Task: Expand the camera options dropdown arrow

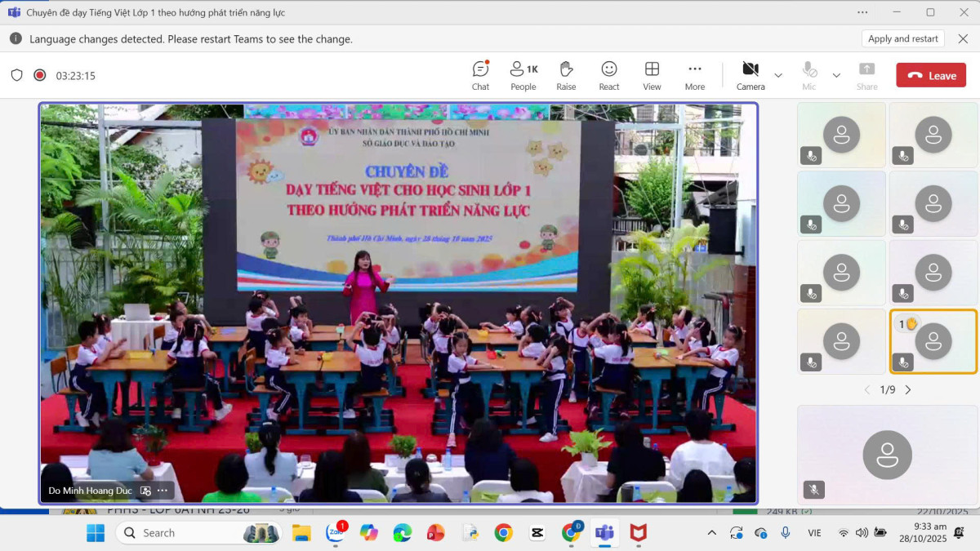Action: tap(778, 75)
